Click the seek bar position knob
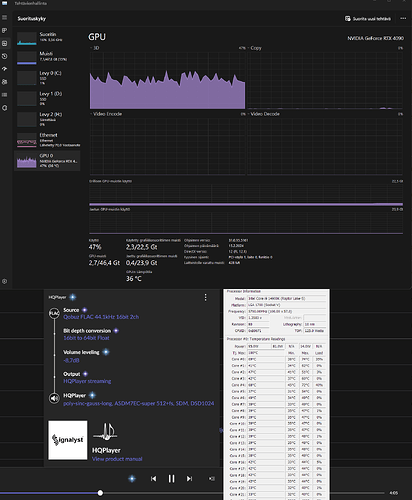 (100, 493)
